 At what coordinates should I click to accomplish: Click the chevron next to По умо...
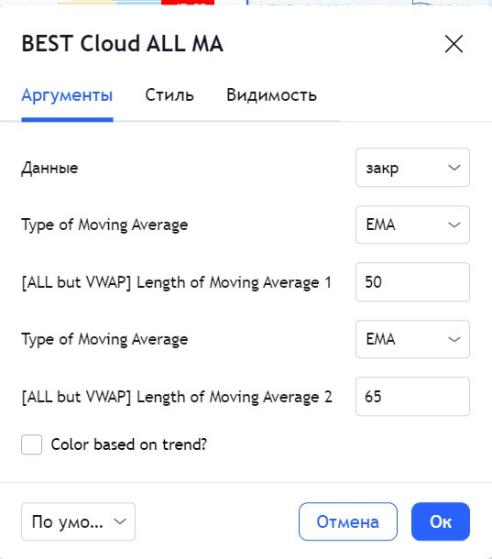point(120,522)
